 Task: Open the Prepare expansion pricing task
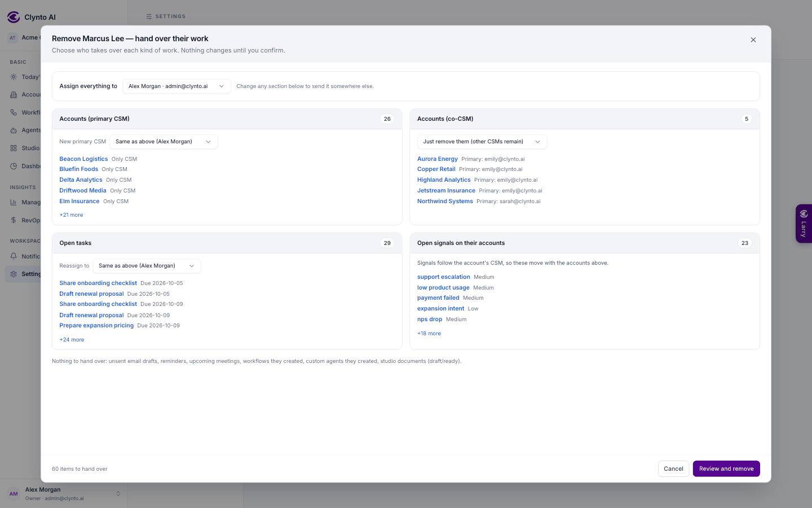click(96, 326)
